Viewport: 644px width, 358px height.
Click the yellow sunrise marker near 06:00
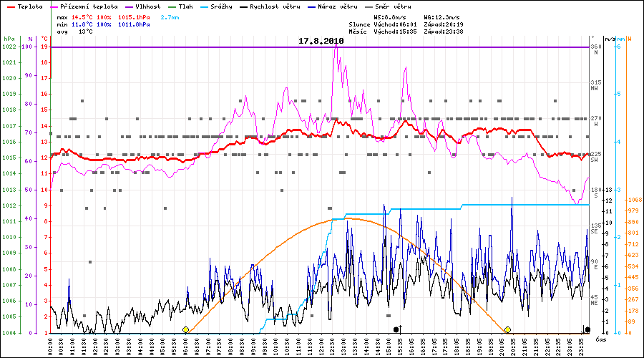(185, 329)
